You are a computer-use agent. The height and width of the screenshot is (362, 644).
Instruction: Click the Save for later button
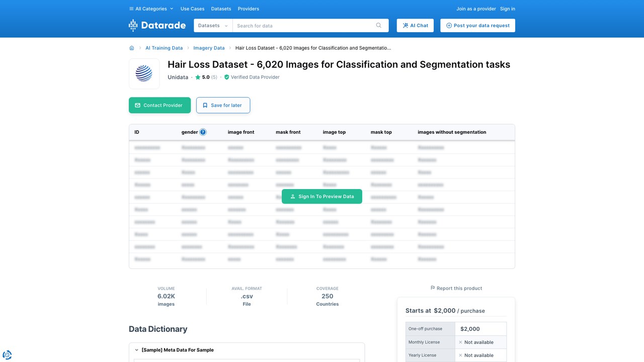pyautogui.click(x=223, y=105)
